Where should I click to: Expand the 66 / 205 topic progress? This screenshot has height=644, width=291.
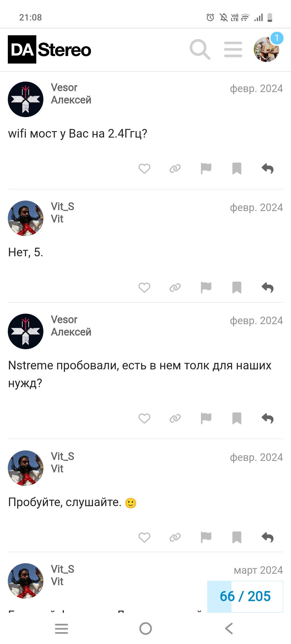point(245,596)
